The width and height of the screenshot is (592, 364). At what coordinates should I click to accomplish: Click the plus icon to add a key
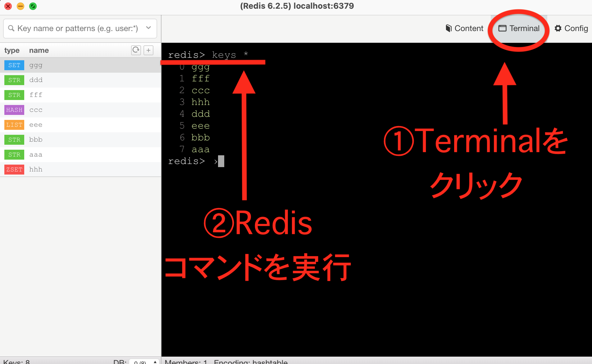(x=148, y=50)
